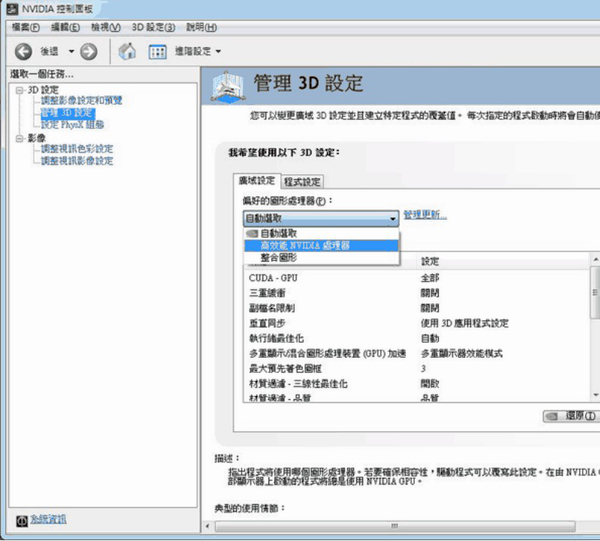The image size is (600, 541).
Task: Open the 進階設定 dropdown
Action: coord(197,51)
